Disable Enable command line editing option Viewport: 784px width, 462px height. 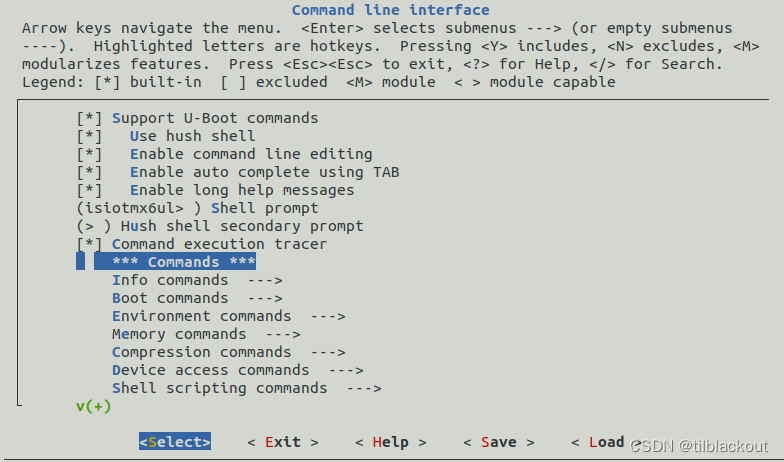pyautogui.click(x=90, y=154)
